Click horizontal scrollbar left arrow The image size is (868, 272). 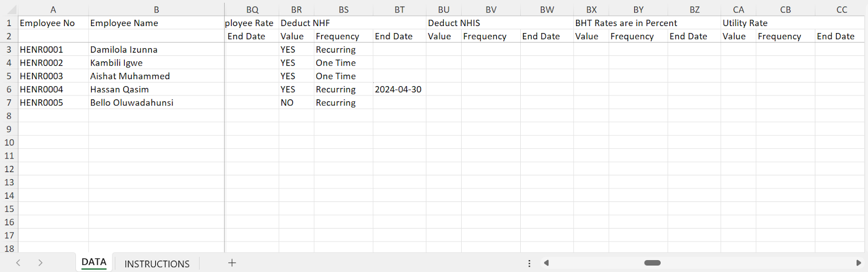coord(546,263)
